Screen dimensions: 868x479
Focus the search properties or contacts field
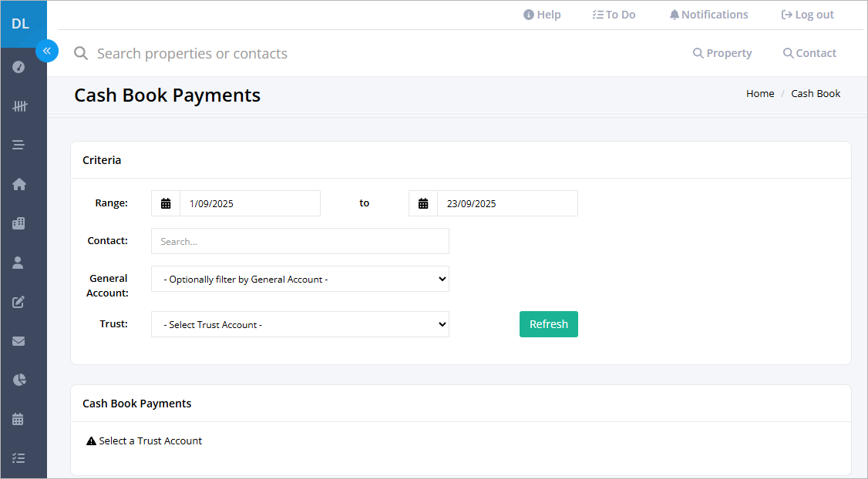click(x=192, y=54)
